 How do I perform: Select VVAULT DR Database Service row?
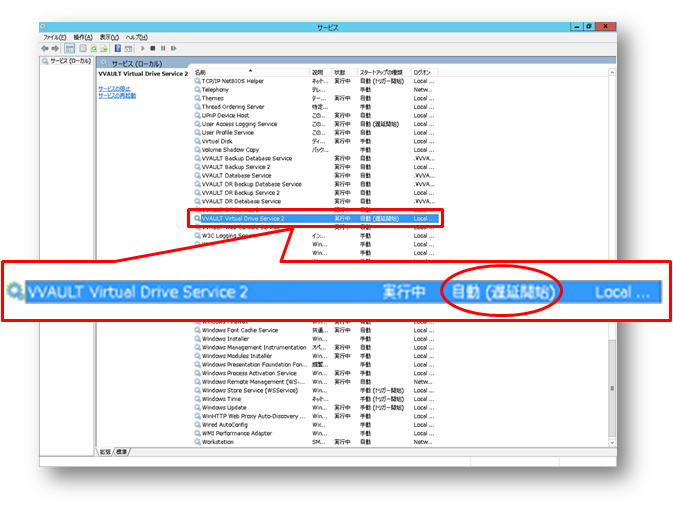pos(315,201)
